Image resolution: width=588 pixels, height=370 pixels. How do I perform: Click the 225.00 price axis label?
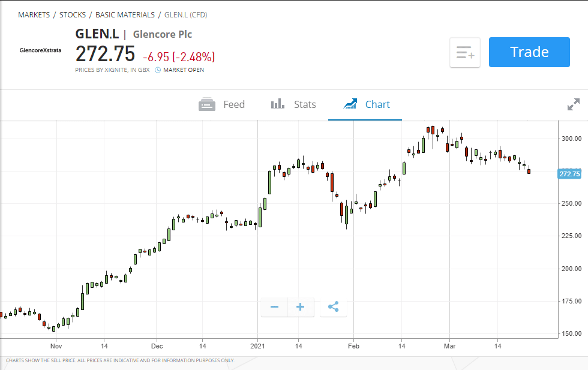571,236
